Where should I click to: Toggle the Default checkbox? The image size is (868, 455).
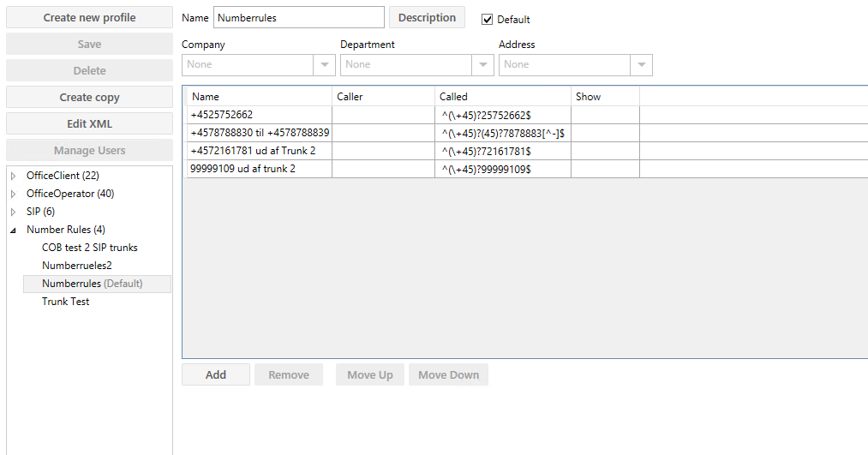(488, 20)
